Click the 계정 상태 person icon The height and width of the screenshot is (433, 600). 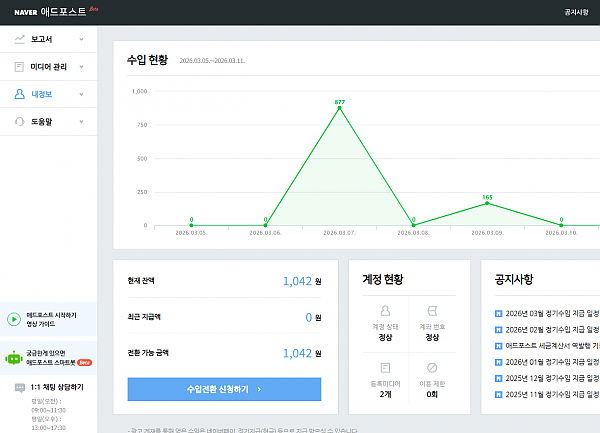385,312
